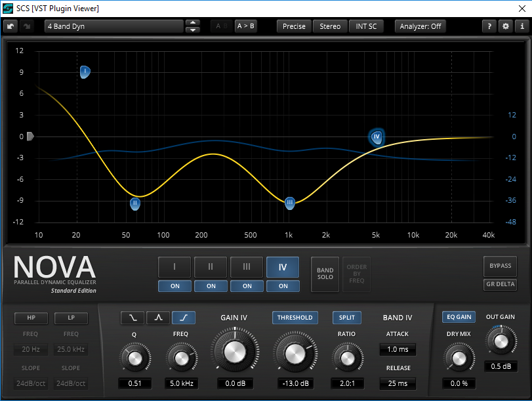The height and width of the screenshot is (401, 532).
Task: Toggle band III ON switch
Action: tap(247, 286)
